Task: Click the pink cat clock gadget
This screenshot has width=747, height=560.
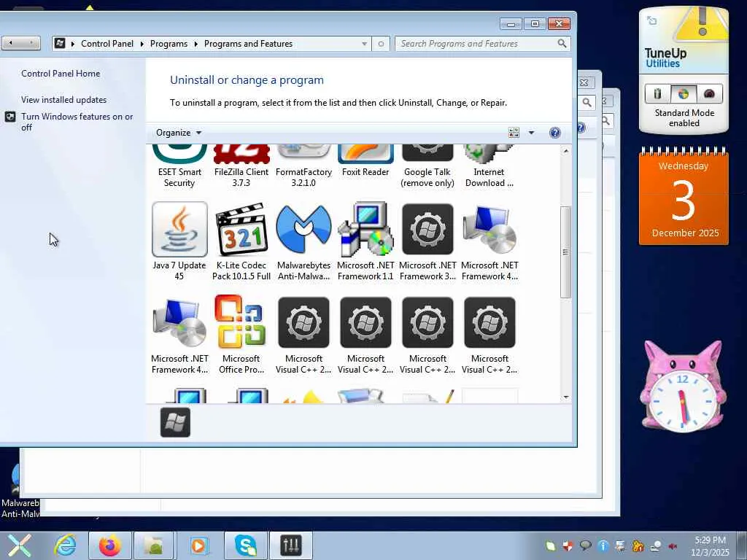Action: tap(683, 386)
